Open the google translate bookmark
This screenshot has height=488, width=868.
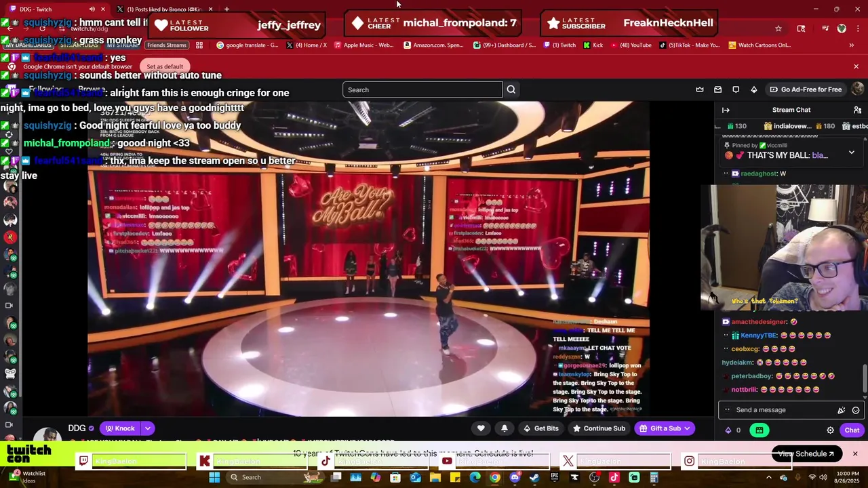(247, 45)
